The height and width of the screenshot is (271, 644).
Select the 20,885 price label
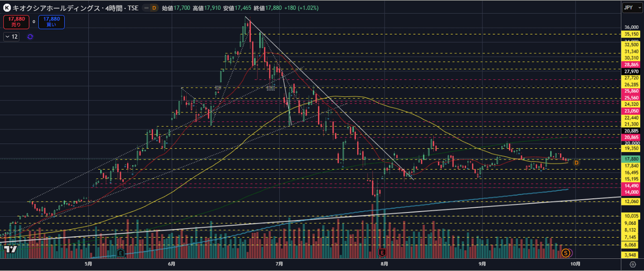(x=631, y=130)
